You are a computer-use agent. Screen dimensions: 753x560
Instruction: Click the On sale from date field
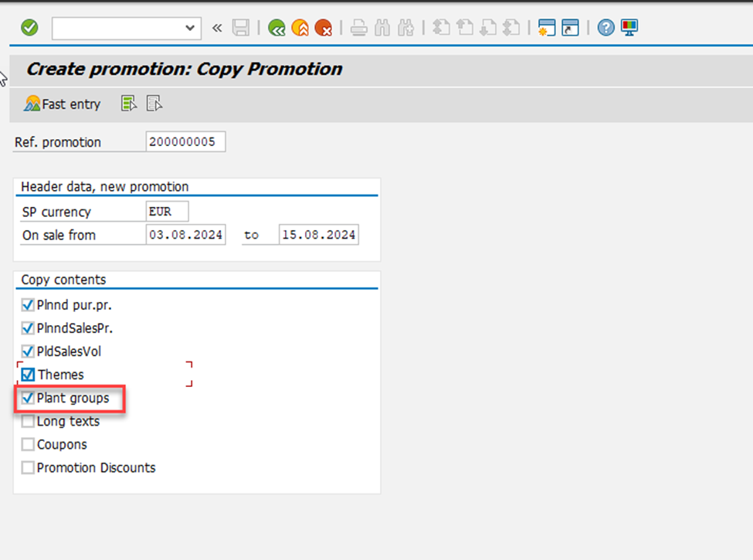[185, 235]
